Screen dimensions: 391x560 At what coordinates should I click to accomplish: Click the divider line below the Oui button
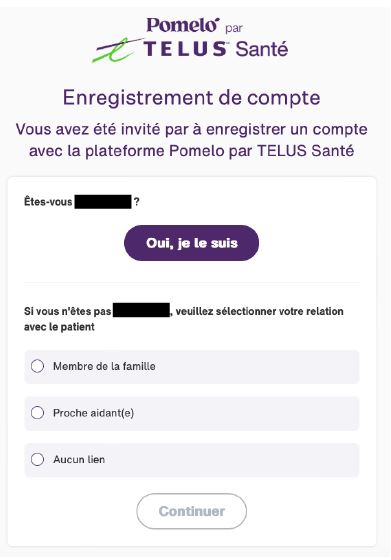[x=191, y=282]
